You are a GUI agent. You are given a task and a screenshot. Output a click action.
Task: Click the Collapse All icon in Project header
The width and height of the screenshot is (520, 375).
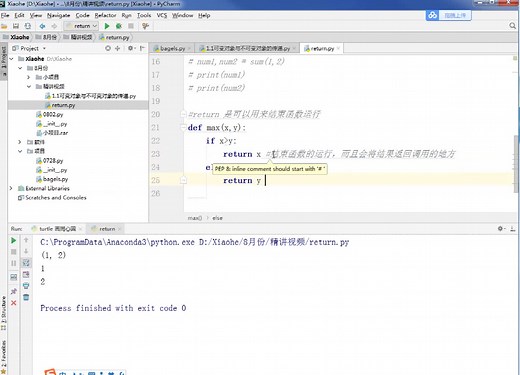click(117, 48)
